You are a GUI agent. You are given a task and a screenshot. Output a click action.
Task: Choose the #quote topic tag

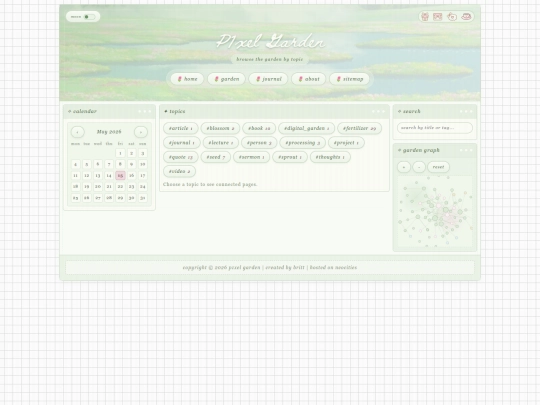[x=181, y=157]
